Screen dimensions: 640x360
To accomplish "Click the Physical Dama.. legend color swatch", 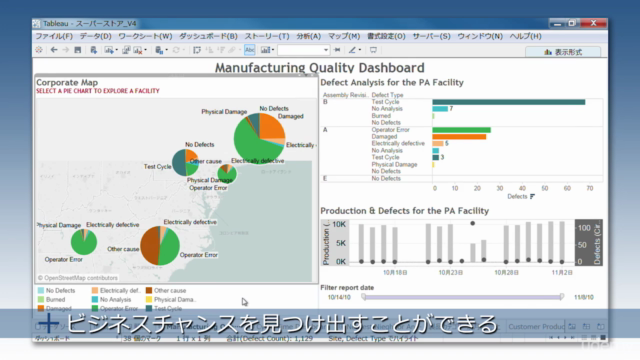I will pyautogui.click(x=149, y=300).
